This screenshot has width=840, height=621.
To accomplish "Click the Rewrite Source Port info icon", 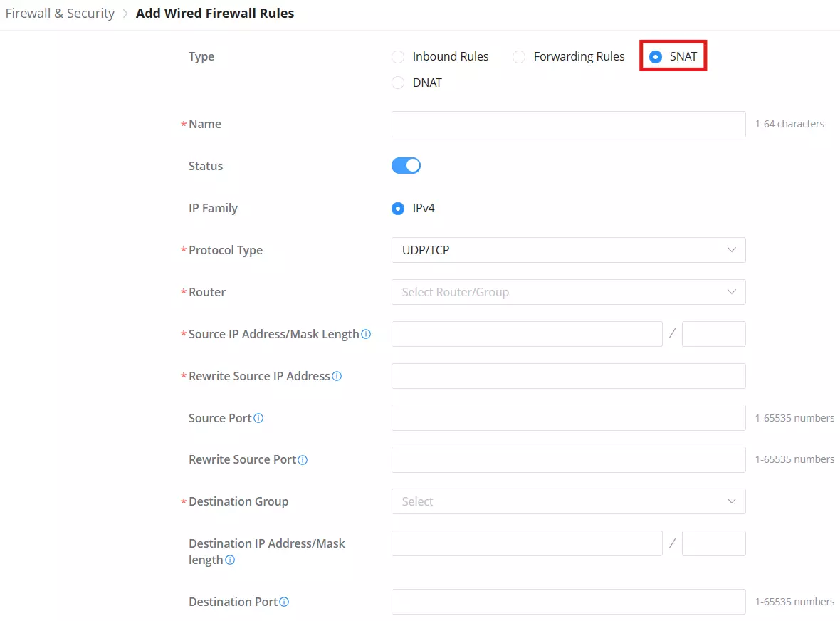I will click(x=303, y=460).
